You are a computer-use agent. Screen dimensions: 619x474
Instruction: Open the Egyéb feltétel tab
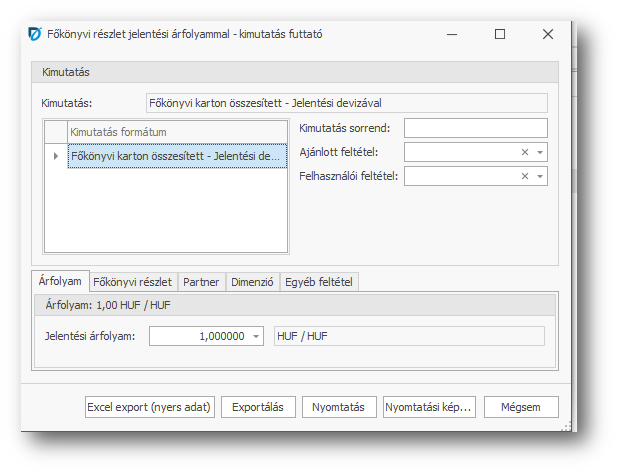pyautogui.click(x=319, y=282)
